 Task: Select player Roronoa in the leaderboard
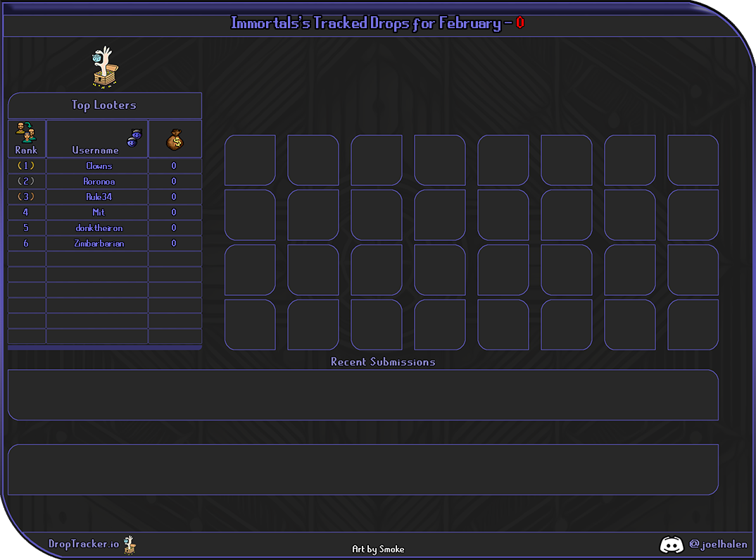(98, 182)
